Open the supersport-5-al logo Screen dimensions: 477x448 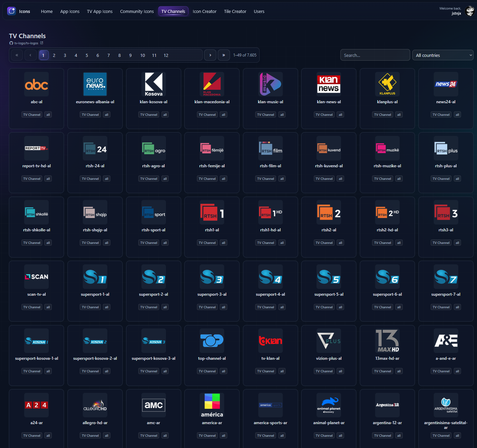(x=329, y=277)
